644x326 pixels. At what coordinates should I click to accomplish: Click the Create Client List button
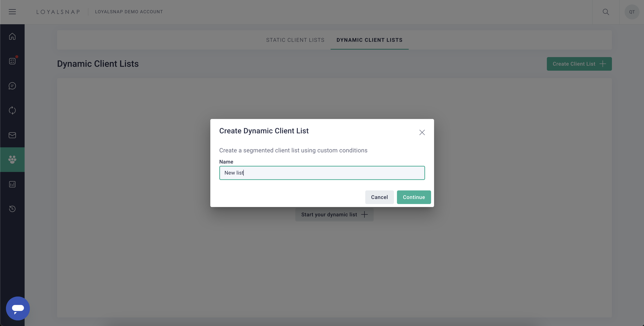point(579,64)
